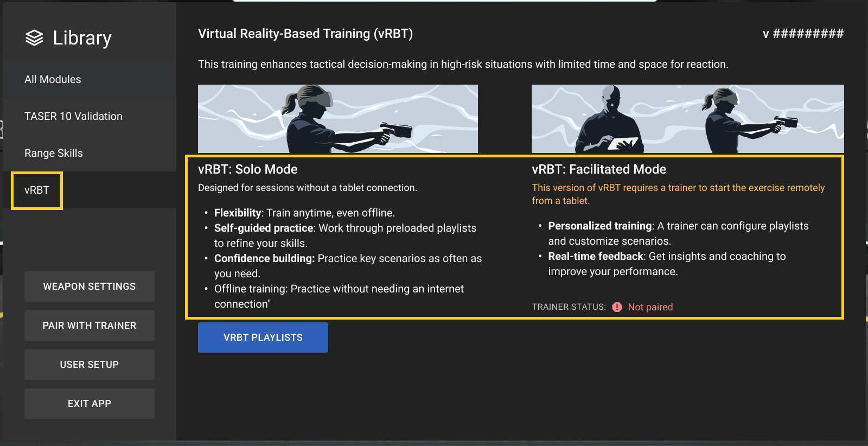Click the vRBT: Solo Mode heading
This screenshot has width=868, height=446.
tap(247, 169)
